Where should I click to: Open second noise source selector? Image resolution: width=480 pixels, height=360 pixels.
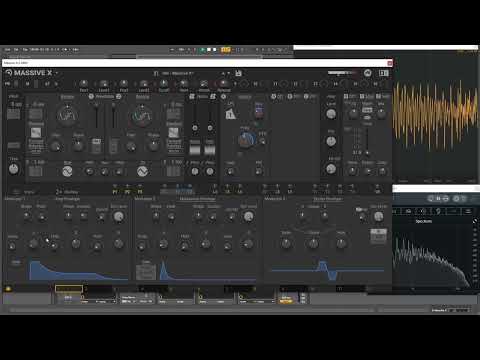coord(209,148)
